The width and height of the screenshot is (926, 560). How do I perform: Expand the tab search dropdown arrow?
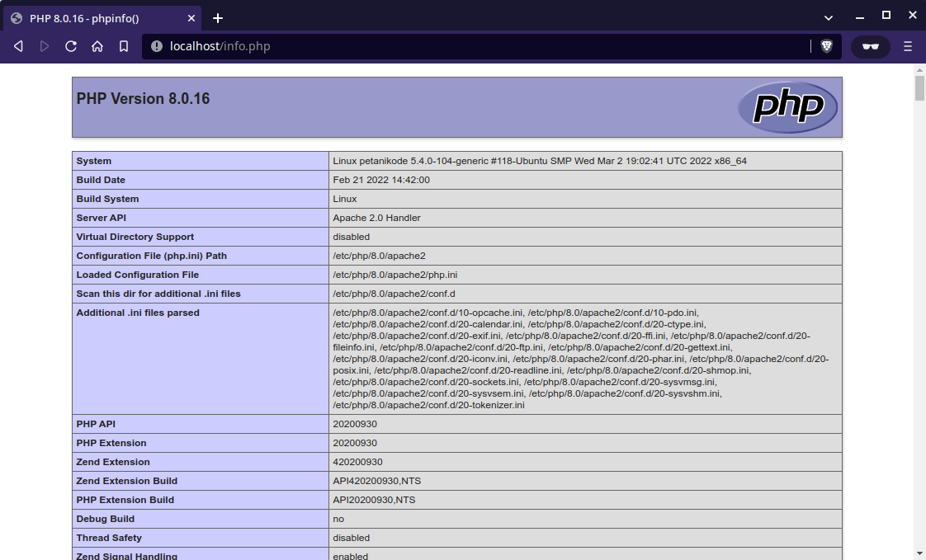829,17
